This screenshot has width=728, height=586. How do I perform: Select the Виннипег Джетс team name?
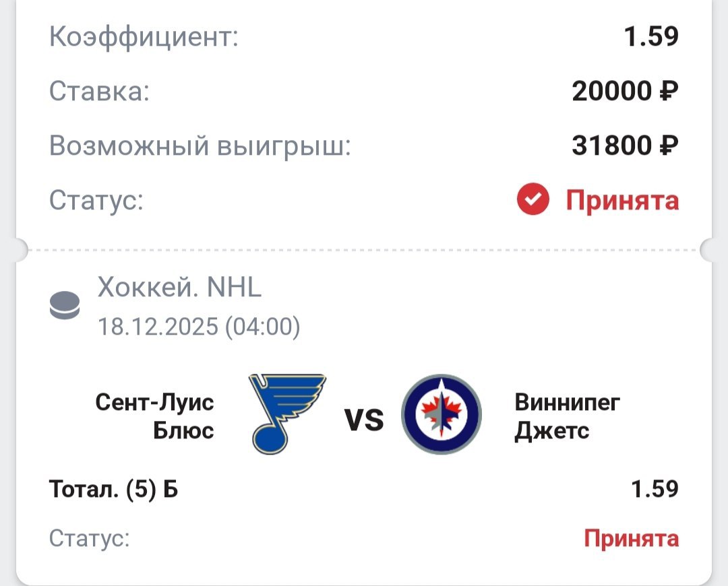(567, 416)
